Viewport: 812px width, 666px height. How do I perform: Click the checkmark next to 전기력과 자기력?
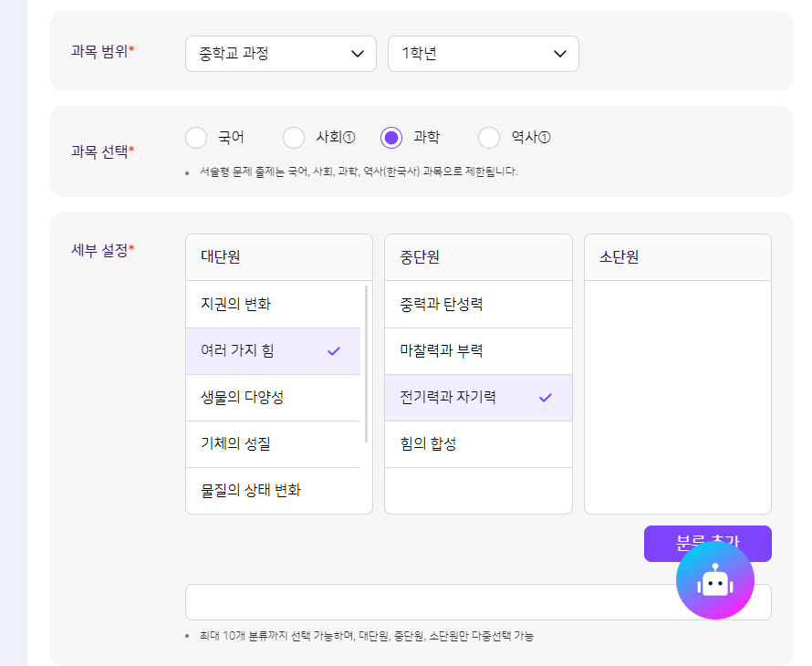[x=546, y=398]
